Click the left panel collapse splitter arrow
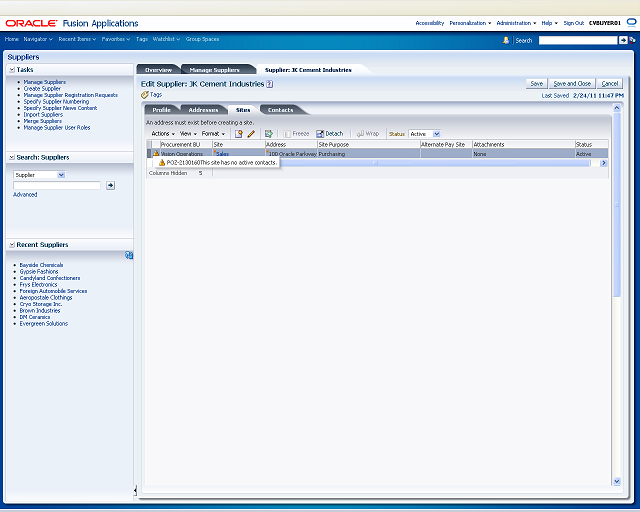Screen dimensions: 640x512 [x=135, y=490]
